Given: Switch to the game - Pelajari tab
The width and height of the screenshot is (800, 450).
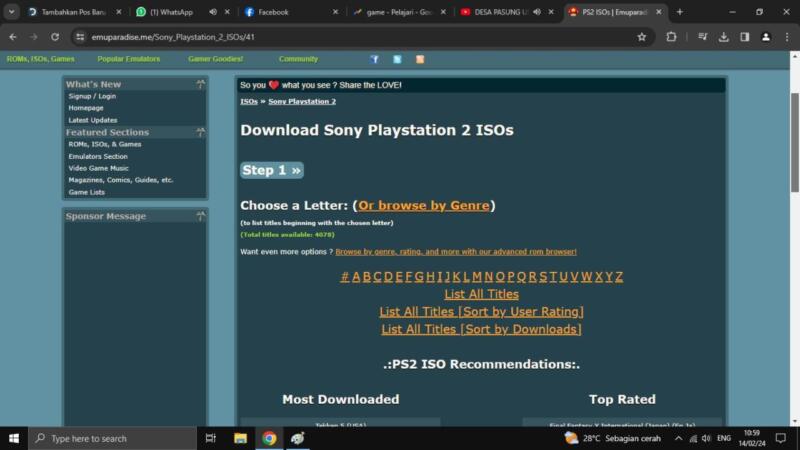Looking at the screenshot, I should click(399, 12).
